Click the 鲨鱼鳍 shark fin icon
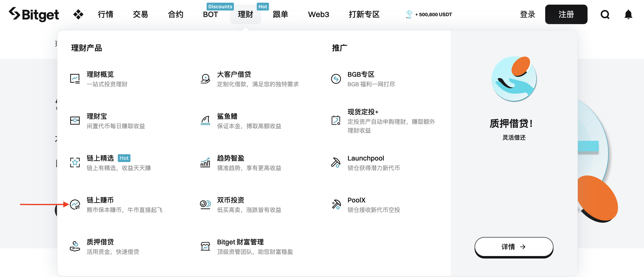 point(205,121)
